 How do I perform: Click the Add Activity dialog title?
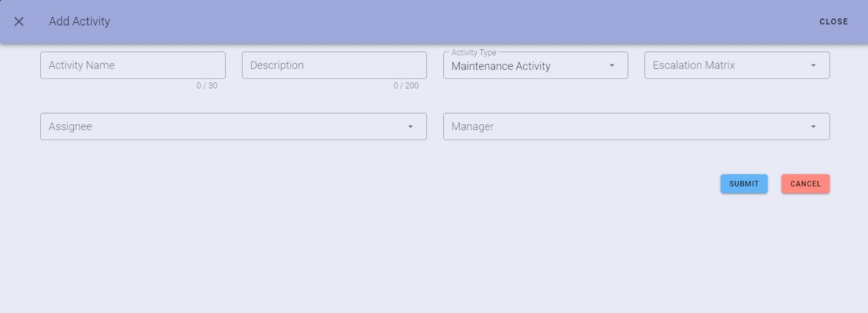(x=79, y=22)
